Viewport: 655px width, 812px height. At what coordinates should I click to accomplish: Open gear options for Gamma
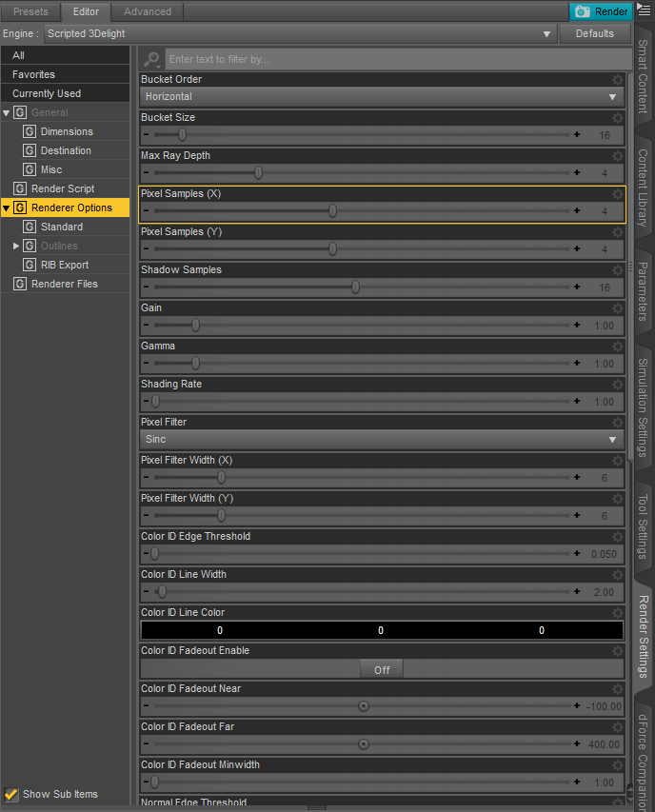click(617, 347)
